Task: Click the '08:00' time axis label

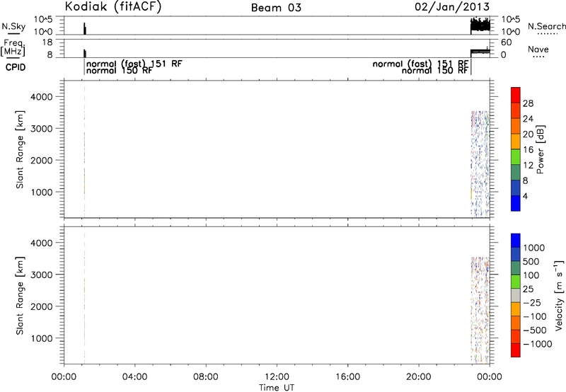Action: [x=206, y=377]
